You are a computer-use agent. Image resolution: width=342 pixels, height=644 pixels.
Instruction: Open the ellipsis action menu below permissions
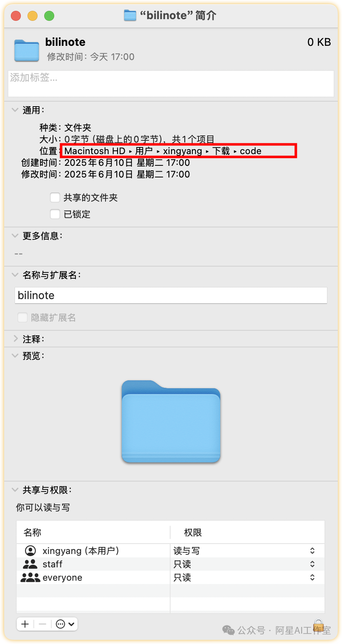pyautogui.click(x=65, y=624)
